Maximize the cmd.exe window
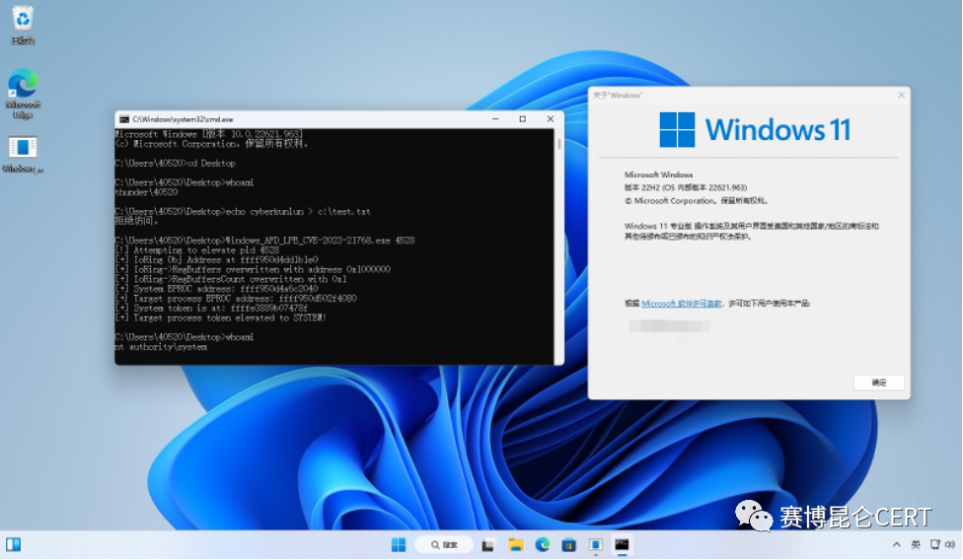This screenshot has width=963, height=560. [x=523, y=119]
